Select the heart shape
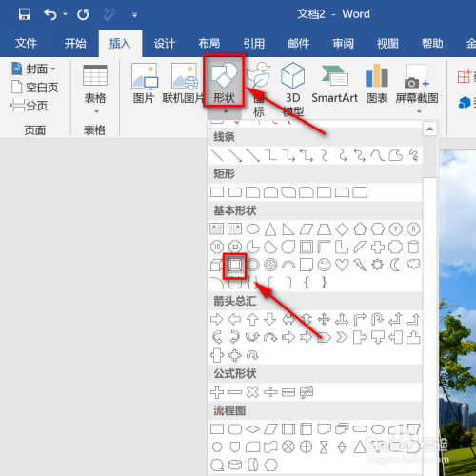This screenshot has height=476, width=476. (x=342, y=265)
